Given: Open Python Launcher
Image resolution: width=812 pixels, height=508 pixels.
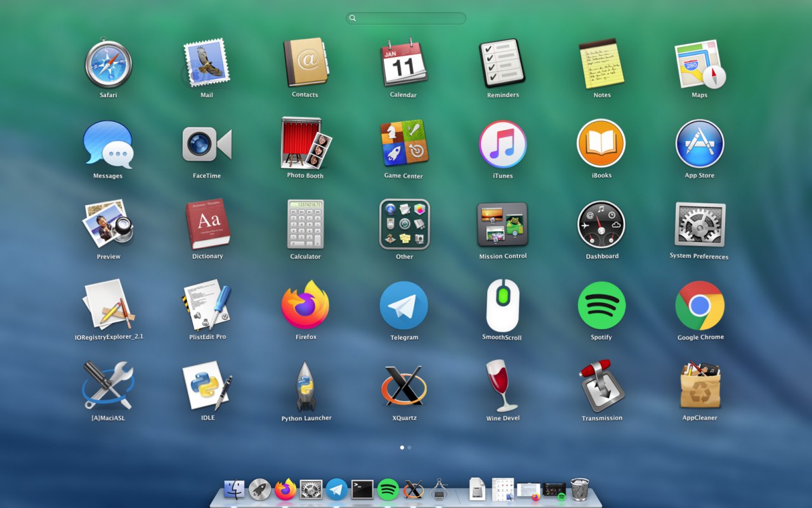Looking at the screenshot, I should point(306,386).
